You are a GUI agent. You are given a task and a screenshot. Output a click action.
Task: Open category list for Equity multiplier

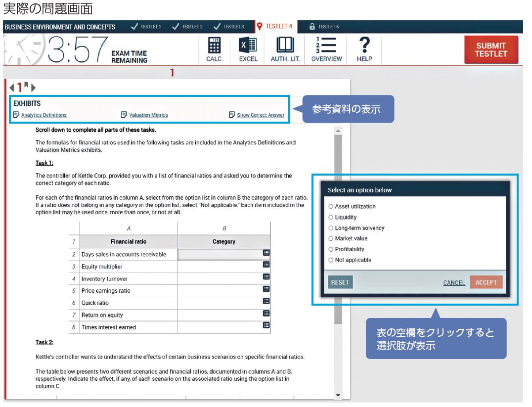(x=266, y=265)
